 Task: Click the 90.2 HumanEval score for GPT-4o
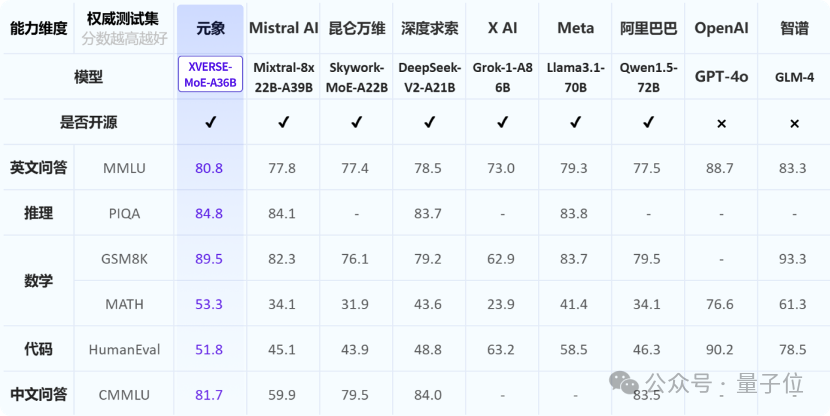click(719, 350)
